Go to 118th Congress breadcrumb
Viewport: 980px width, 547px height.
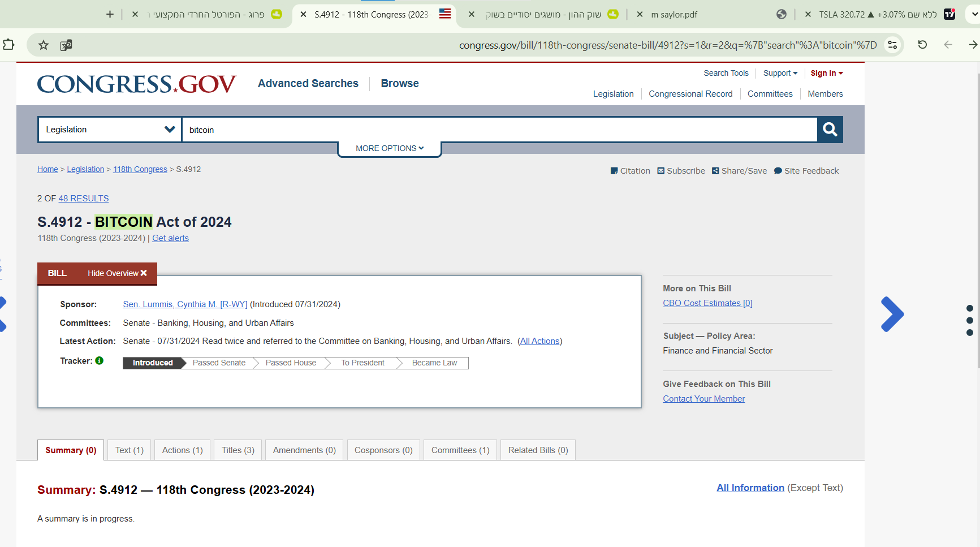click(140, 169)
